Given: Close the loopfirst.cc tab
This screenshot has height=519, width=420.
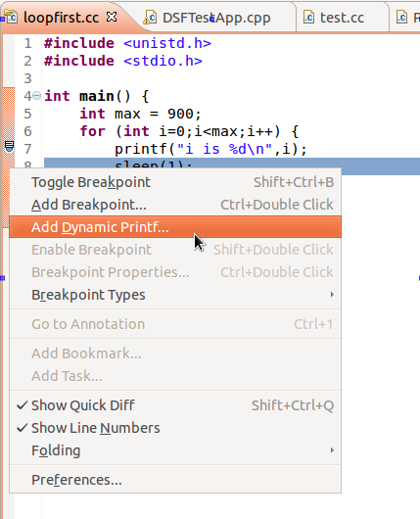Looking at the screenshot, I should point(112,17).
